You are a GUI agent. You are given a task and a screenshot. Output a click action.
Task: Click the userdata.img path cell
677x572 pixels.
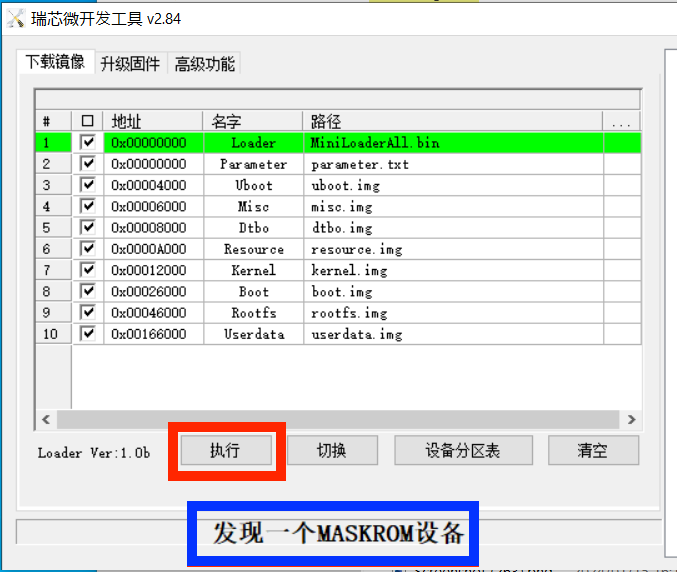453,334
